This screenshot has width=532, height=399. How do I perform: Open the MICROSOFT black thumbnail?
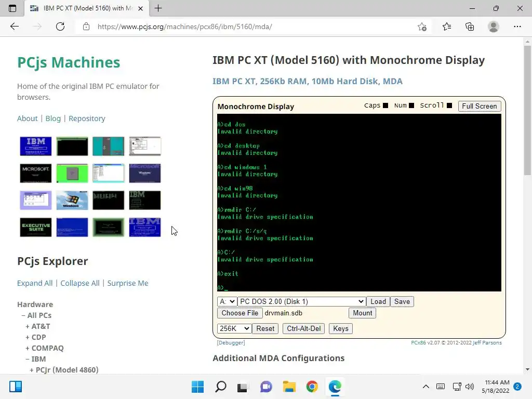tap(36, 174)
